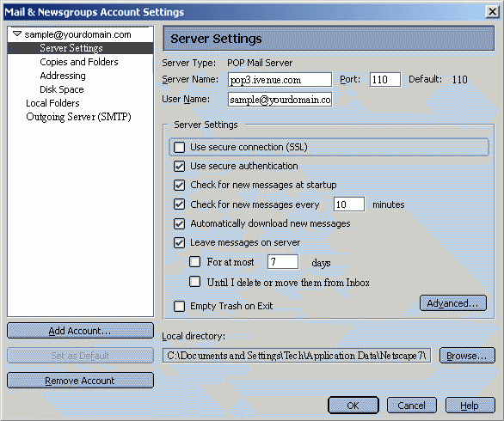Collapse the sample@yourdomain.com account tree
504x421 pixels.
tap(17, 34)
